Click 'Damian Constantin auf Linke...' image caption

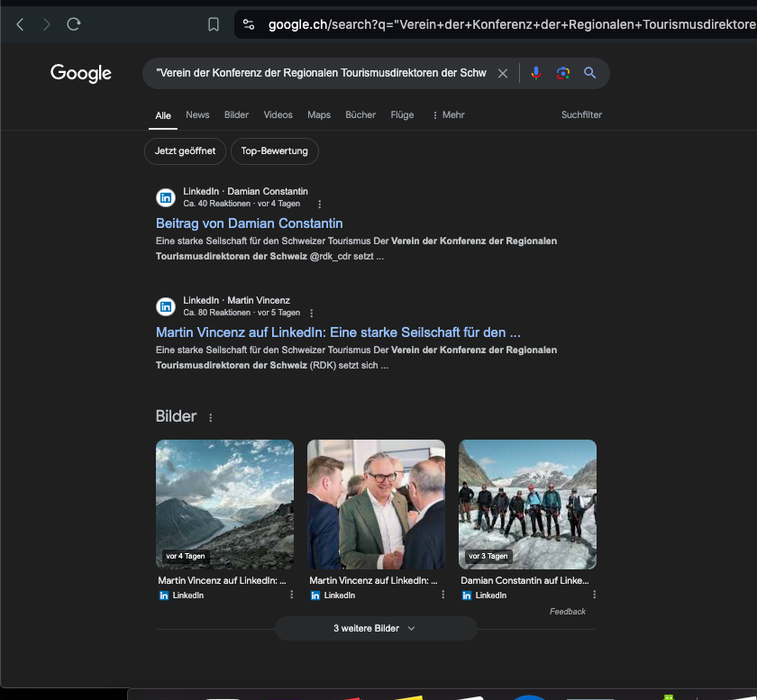[524, 581]
